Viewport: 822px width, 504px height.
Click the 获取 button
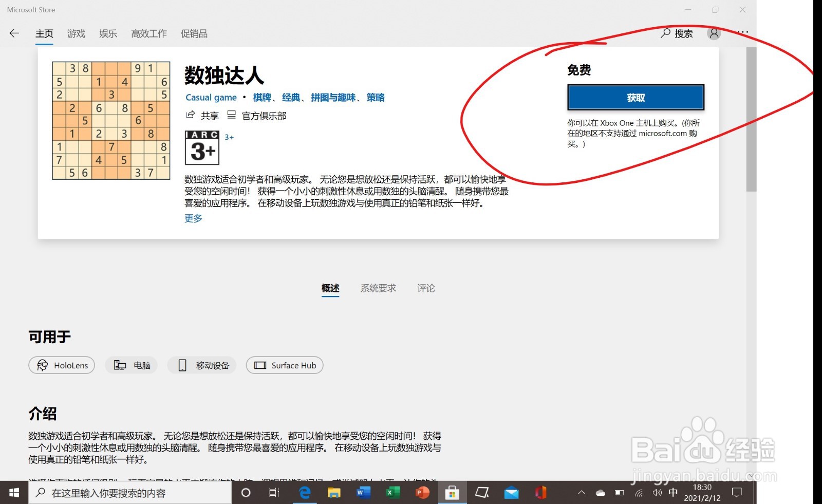point(636,98)
